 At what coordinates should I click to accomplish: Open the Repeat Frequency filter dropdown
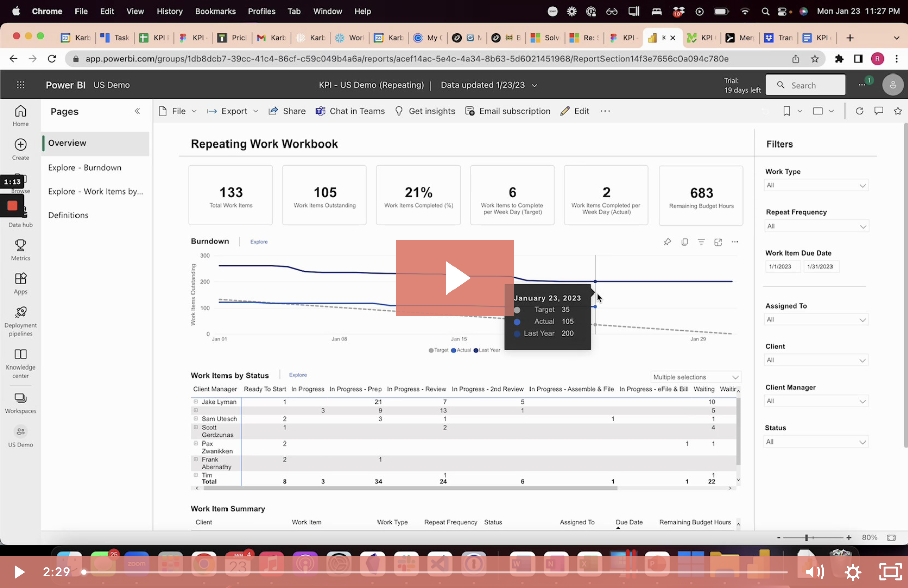[816, 226]
